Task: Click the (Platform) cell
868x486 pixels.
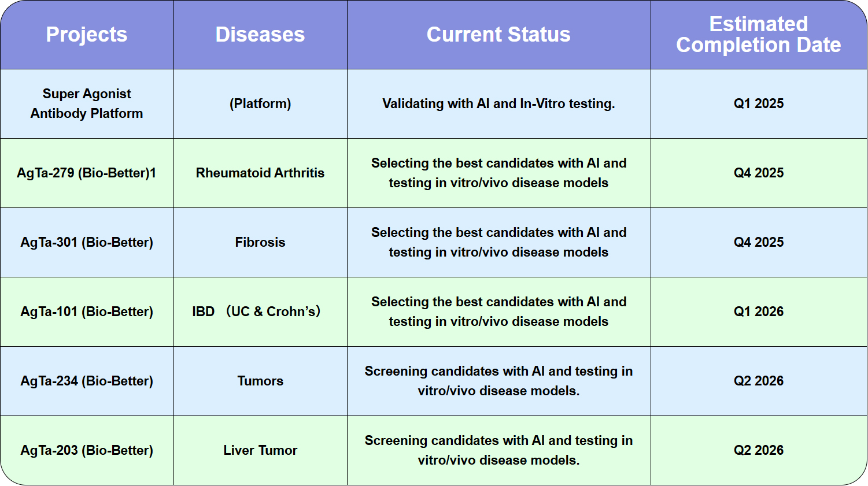Action: [x=260, y=103]
